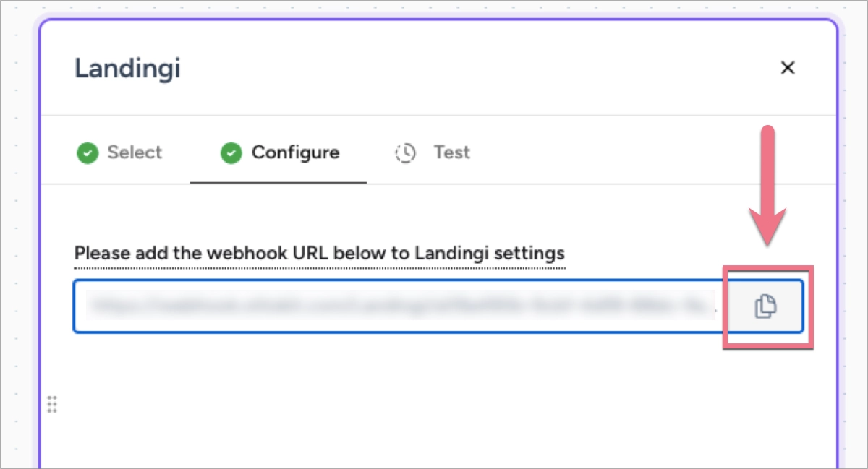Open the Test tab
This screenshot has width=868, height=469.
pyautogui.click(x=451, y=153)
